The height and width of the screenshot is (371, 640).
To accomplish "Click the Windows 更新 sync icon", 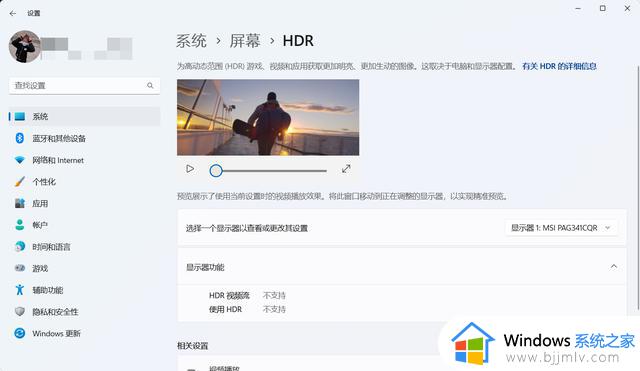I will pyautogui.click(x=20, y=333).
